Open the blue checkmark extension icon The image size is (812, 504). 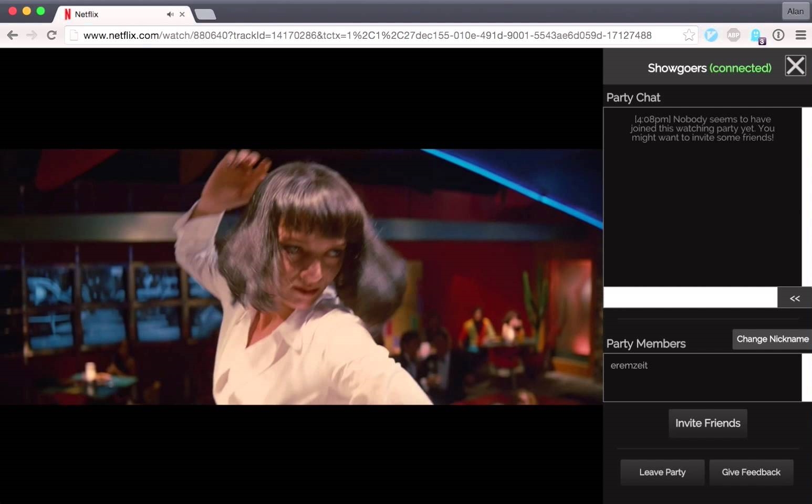tap(711, 35)
